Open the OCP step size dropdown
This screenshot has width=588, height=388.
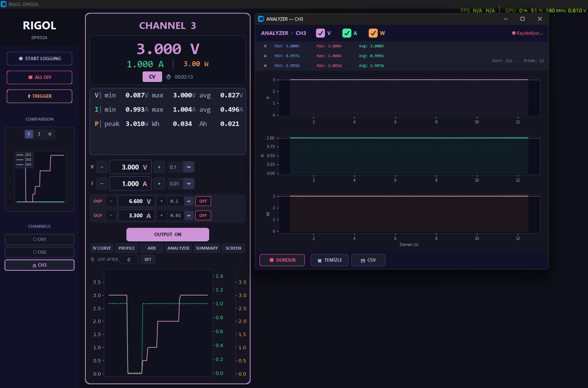click(189, 215)
